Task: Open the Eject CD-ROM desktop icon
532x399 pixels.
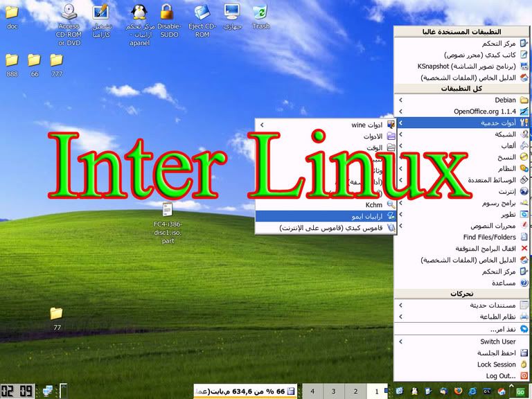Action: [202, 20]
